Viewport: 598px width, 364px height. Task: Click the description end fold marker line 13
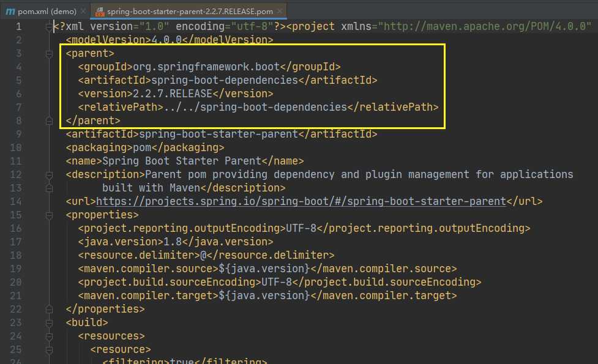[49, 188]
